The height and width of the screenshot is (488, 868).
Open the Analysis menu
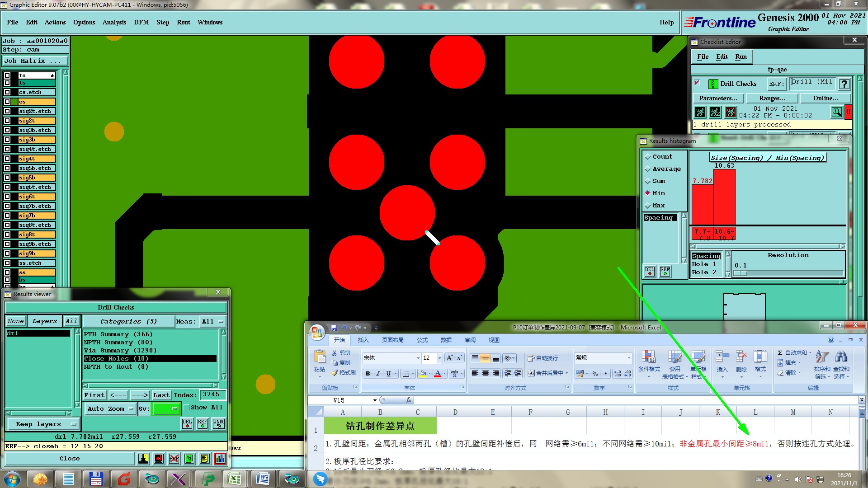(114, 22)
